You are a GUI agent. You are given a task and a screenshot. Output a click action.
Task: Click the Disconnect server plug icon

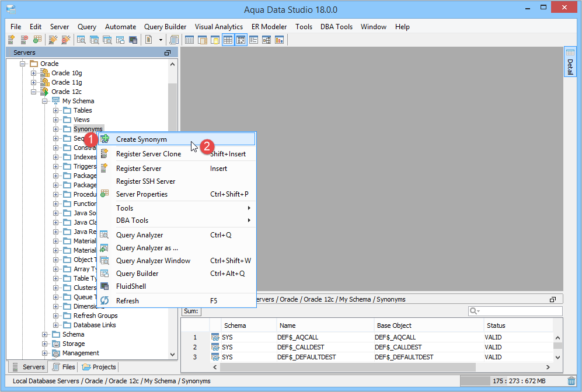[66, 40]
